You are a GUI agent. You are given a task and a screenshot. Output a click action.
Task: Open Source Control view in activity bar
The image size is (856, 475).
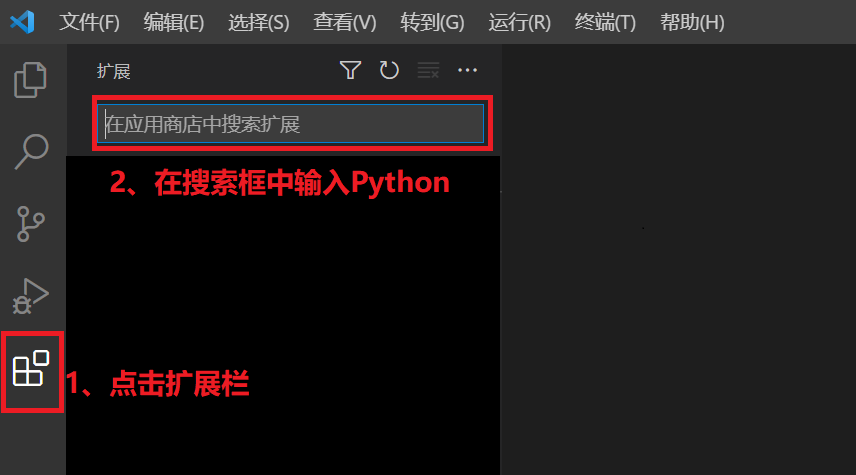point(31,224)
